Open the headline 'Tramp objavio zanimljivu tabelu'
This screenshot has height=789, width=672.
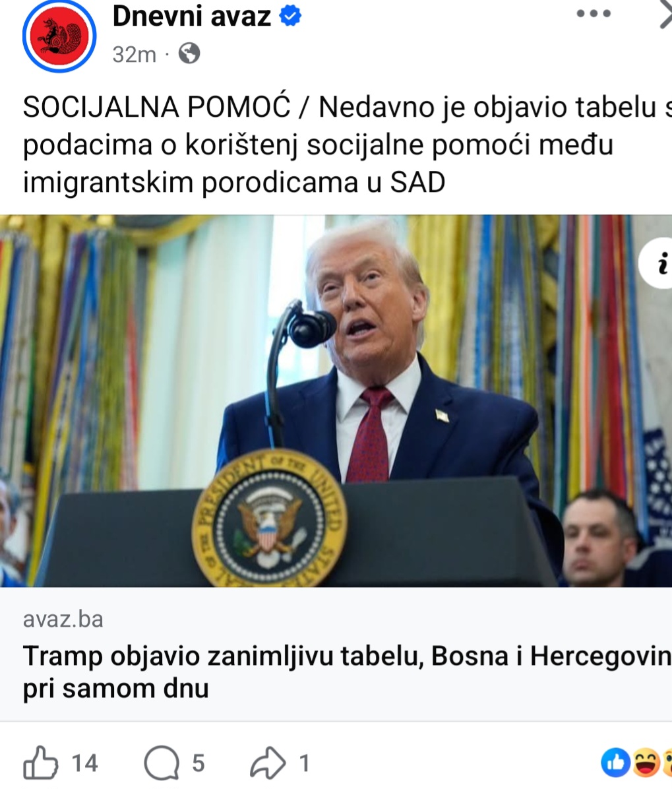[x=347, y=672]
